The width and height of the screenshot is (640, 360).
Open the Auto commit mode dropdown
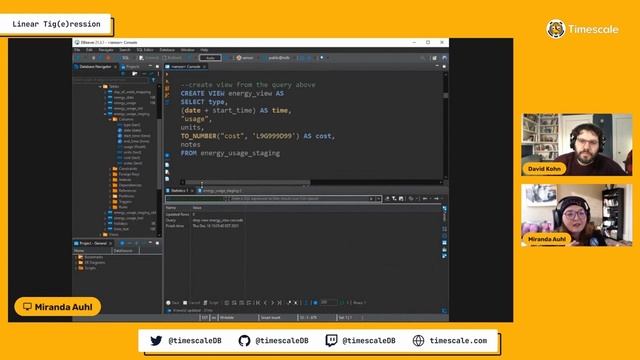click(210, 58)
